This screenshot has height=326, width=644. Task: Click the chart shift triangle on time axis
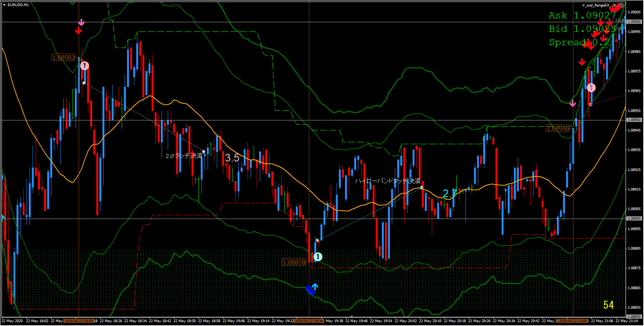click(x=352, y=316)
